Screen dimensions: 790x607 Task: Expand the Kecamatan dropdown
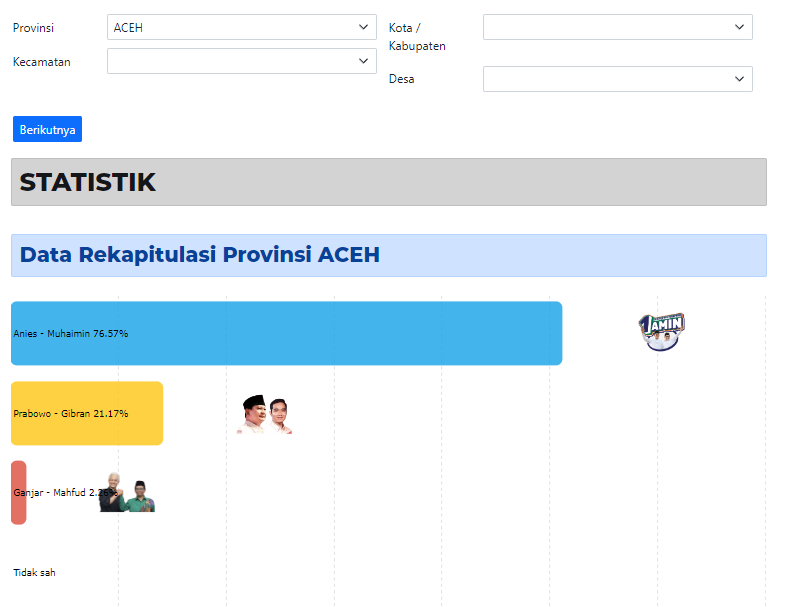tap(241, 61)
